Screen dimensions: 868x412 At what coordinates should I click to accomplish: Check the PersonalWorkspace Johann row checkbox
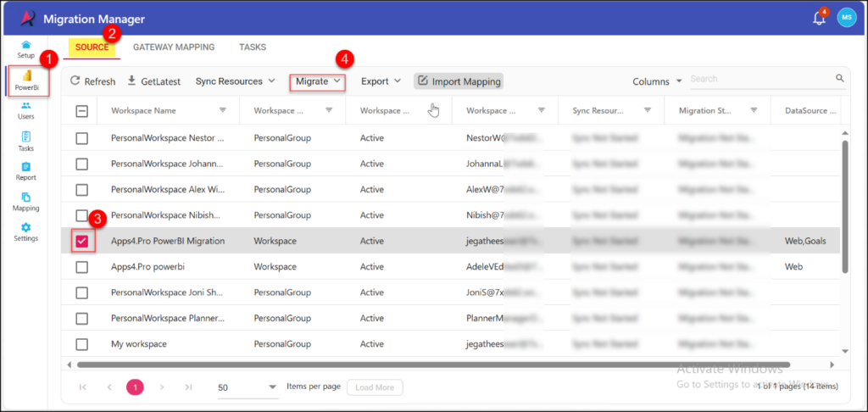[81, 164]
